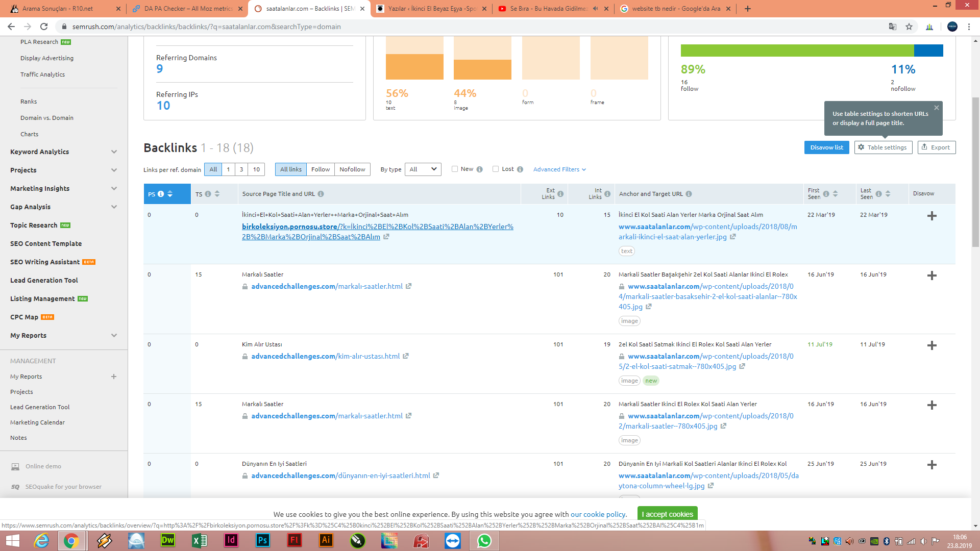
Task: Disavow the birkoleksiyon.pornosu.store backlink with plus icon
Action: (932, 216)
